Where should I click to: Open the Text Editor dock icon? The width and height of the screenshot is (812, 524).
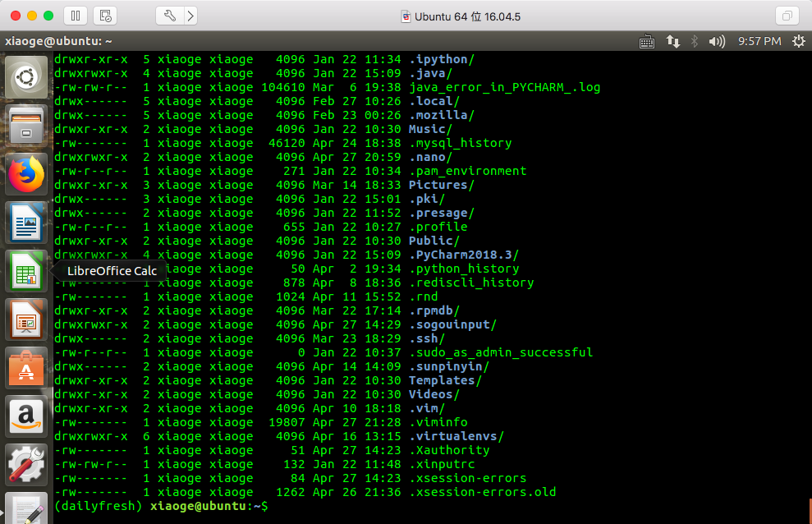26,508
